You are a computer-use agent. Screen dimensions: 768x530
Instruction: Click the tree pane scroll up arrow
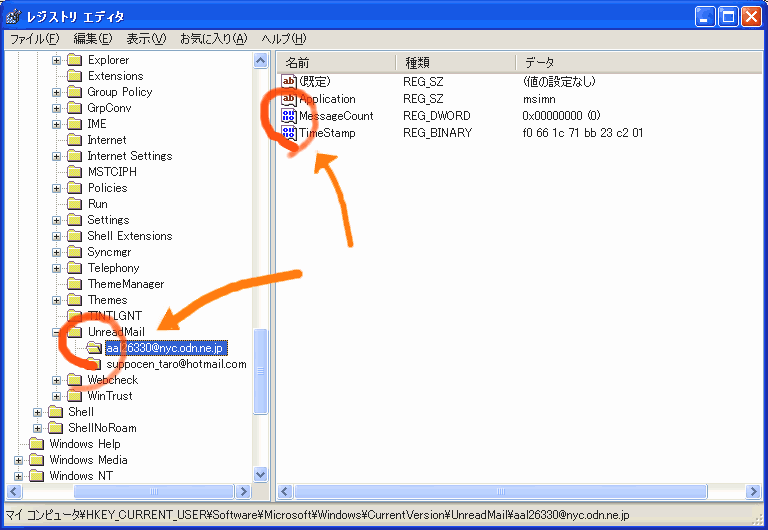tap(261, 61)
